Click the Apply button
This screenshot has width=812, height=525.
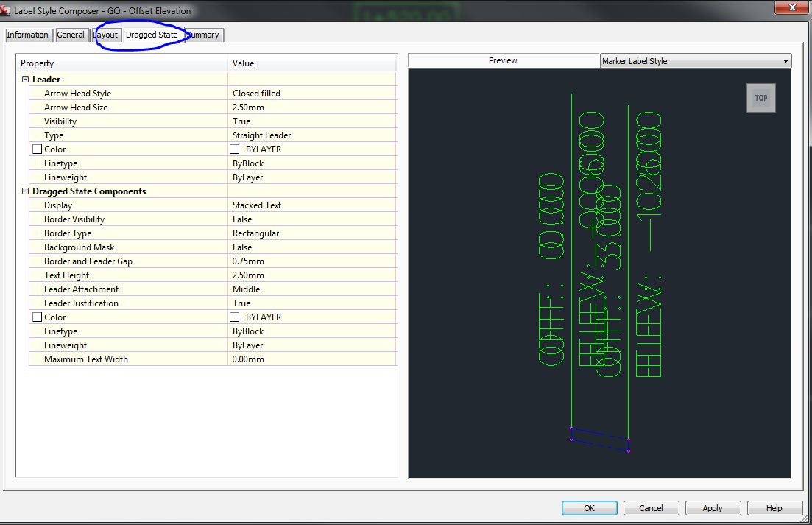tap(712, 507)
